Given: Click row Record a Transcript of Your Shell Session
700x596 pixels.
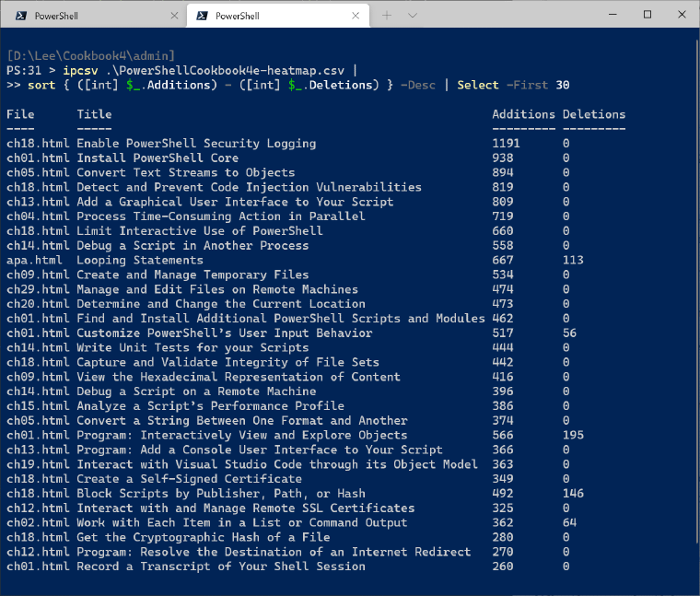Looking at the screenshot, I should 316,567.
